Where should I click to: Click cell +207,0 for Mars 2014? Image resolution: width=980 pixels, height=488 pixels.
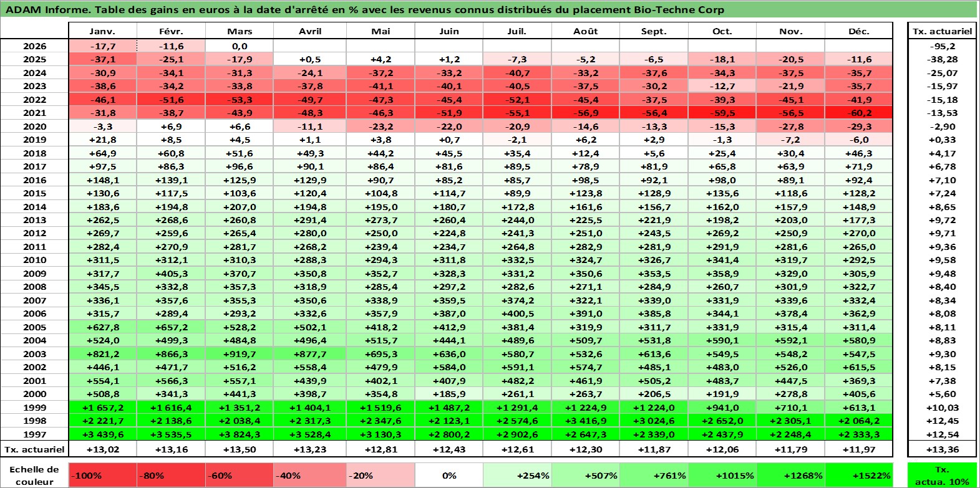click(x=240, y=207)
